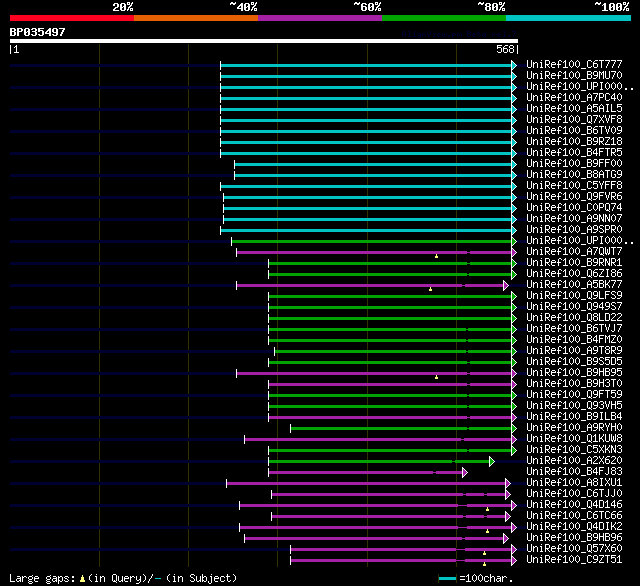The width and height of the screenshot is (640, 586).
Task: Click the arrowhead ending the UniRef100_B4FJ83 bar
Action: tap(465, 473)
